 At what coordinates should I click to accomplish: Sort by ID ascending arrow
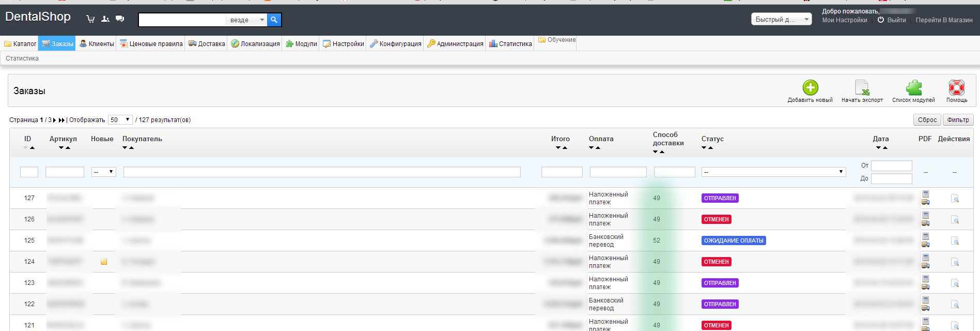(32, 148)
